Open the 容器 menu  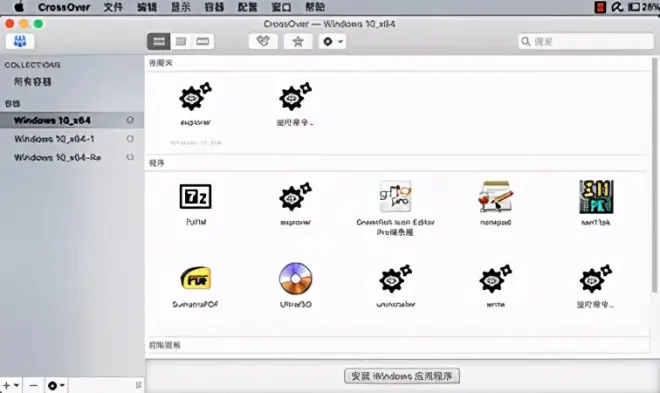pyautogui.click(x=214, y=7)
